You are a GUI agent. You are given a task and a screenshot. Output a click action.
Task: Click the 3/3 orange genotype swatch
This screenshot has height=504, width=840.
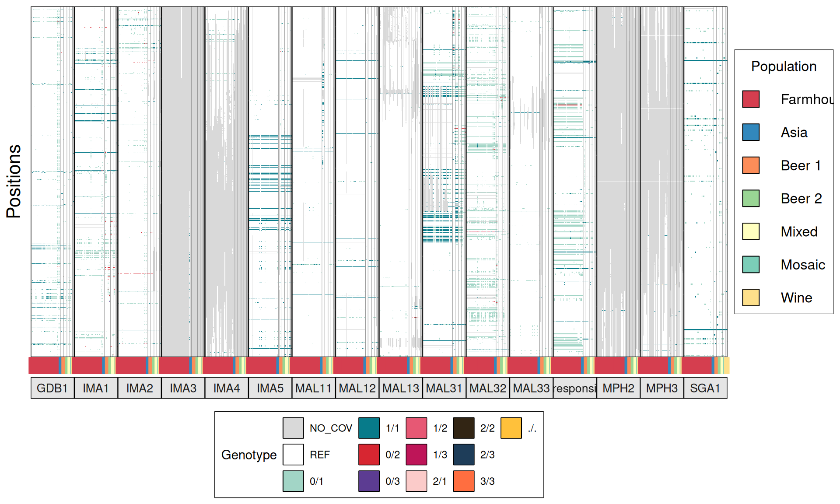click(464, 481)
